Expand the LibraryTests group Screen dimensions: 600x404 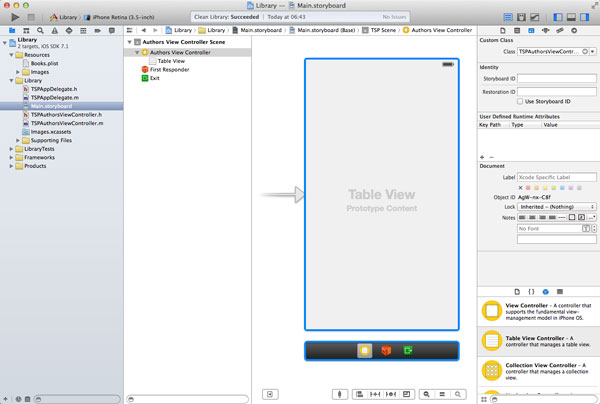click(11, 149)
